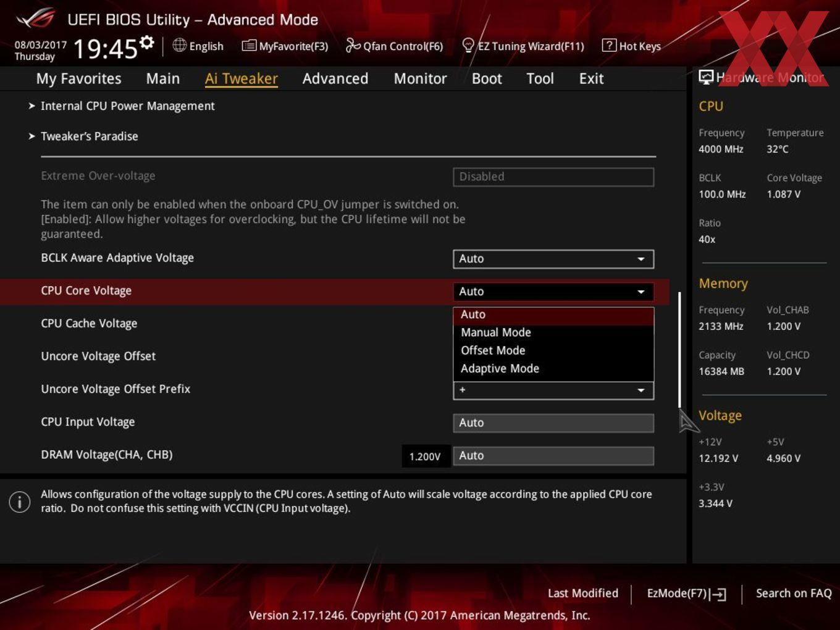Click the 4000 MHz frequency value
840x630 pixels.
pos(721,149)
